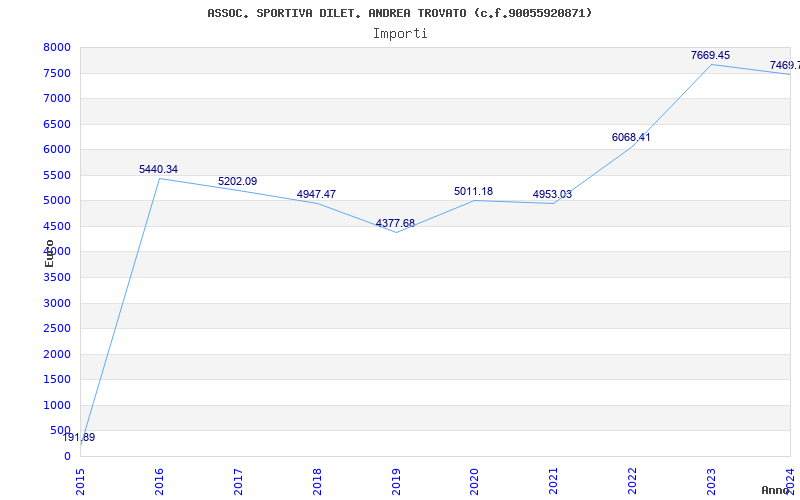Click the 2000 y-axis tick label
800x500 pixels.
pos(57,354)
